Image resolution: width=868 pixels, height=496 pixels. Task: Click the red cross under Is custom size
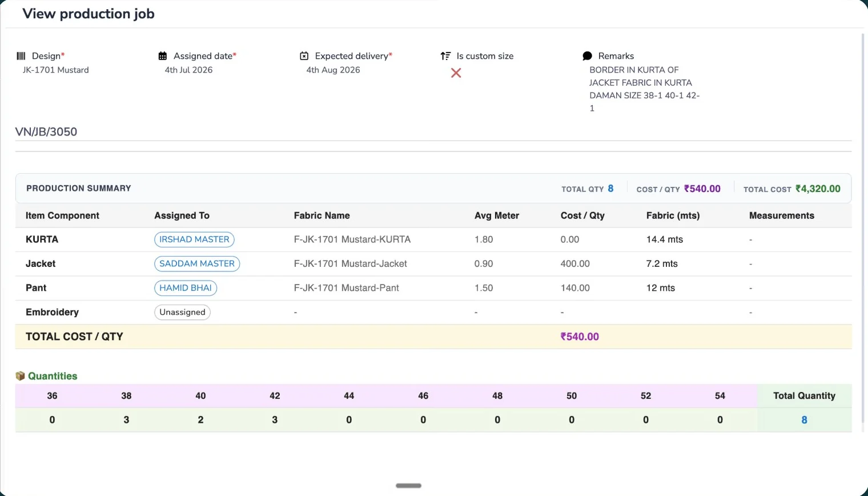click(456, 73)
